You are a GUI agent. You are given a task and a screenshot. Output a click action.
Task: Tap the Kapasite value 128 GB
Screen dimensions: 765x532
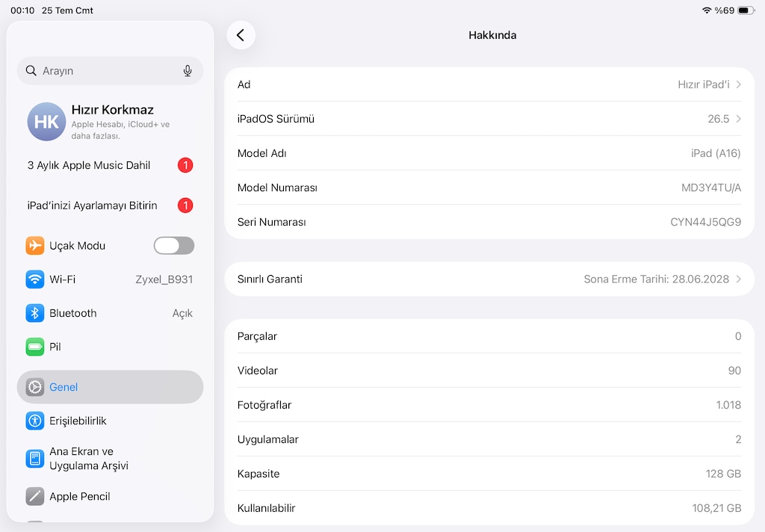pos(723,474)
